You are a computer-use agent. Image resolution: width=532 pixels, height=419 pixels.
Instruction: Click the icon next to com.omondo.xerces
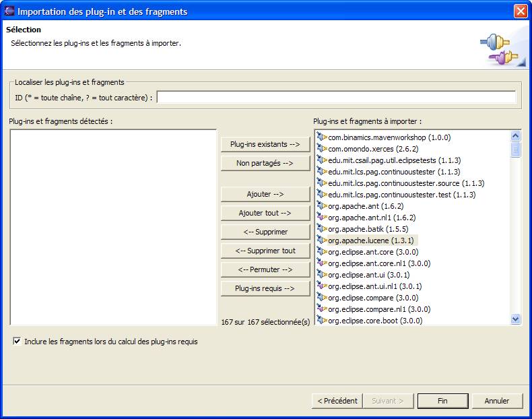coord(321,149)
